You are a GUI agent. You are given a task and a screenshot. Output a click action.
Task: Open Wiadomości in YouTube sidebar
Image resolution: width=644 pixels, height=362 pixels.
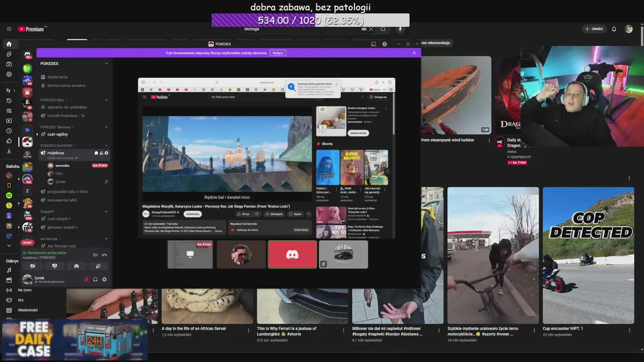[x=28, y=310]
